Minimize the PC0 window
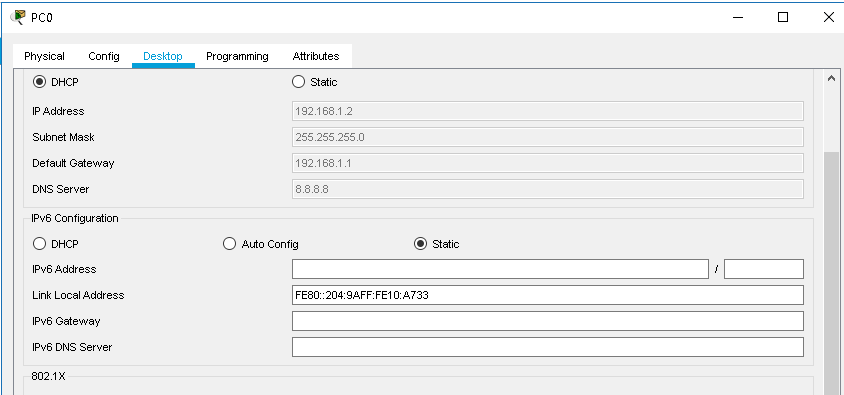The image size is (844, 395). pyautogui.click(x=738, y=17)
